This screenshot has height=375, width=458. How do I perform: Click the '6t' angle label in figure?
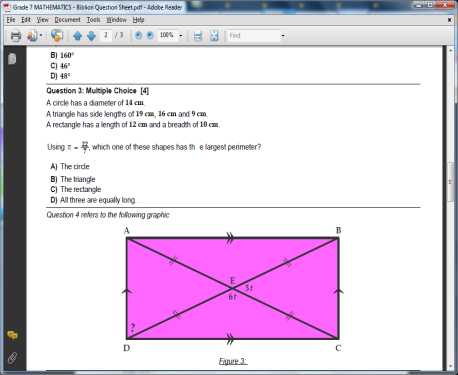click(x=232, y=296)
